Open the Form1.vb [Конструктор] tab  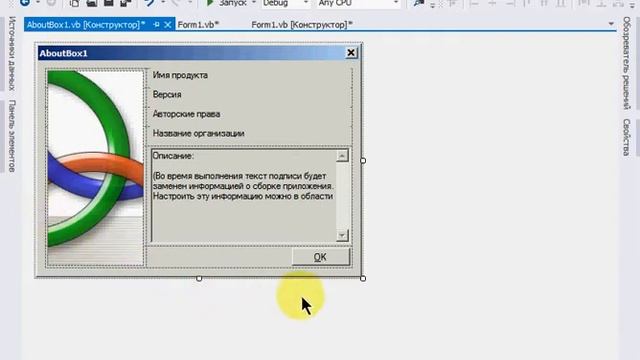point(302,24)
